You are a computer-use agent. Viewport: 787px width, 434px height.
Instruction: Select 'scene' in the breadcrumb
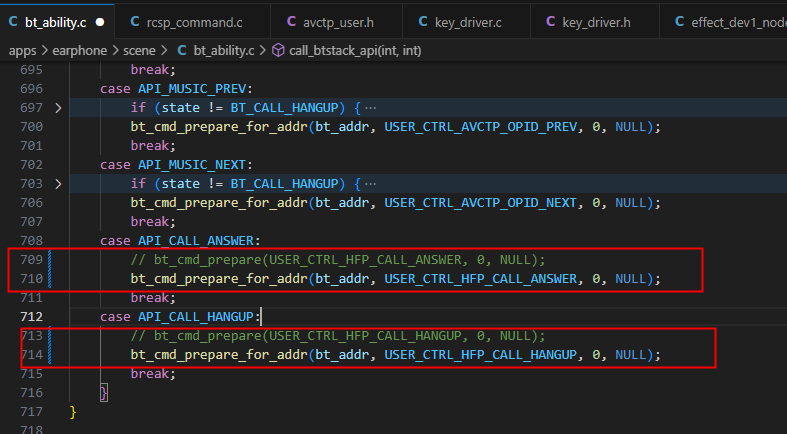click(x=139, y=51)
